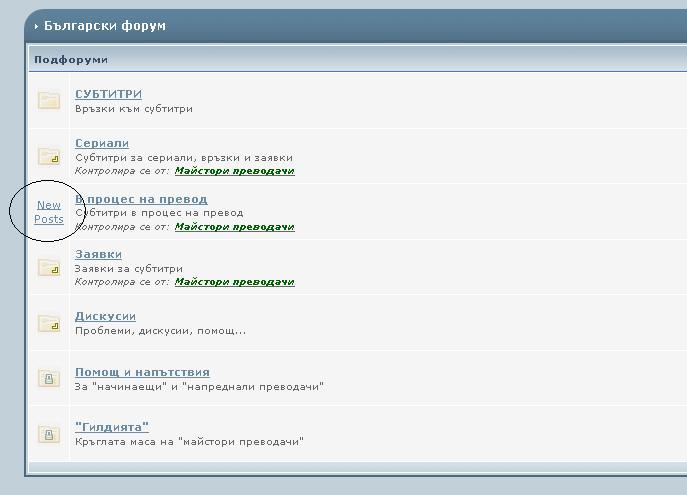Click the locked folder icon beside "Гилдията"
The width and height of the screenshot is (687, 495).
[x=49, y=434]
